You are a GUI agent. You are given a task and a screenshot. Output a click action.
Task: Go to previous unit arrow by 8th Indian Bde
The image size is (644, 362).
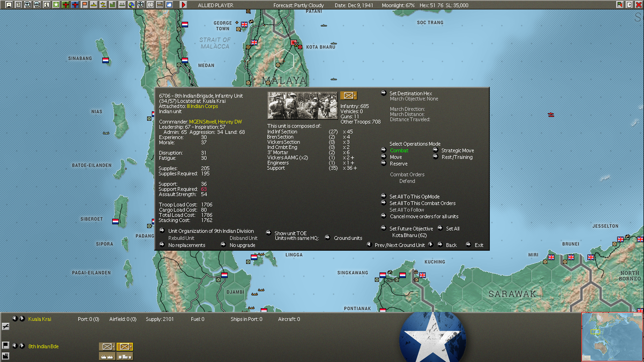point(15,346)
